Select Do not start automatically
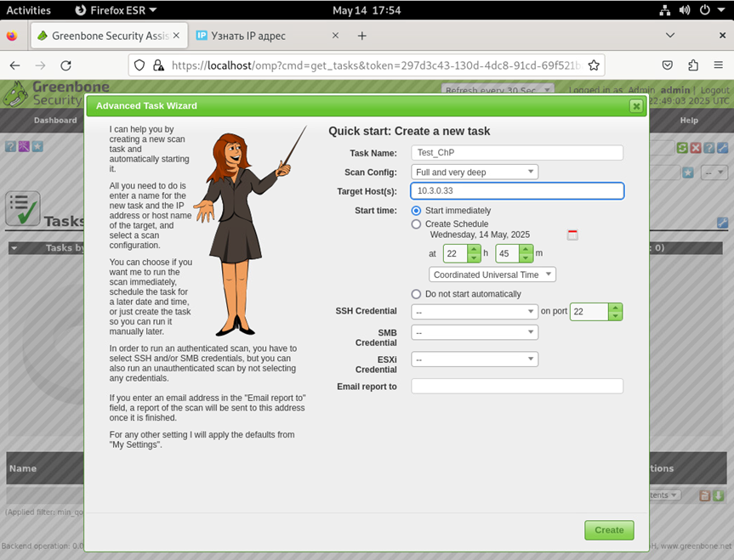 416,294
